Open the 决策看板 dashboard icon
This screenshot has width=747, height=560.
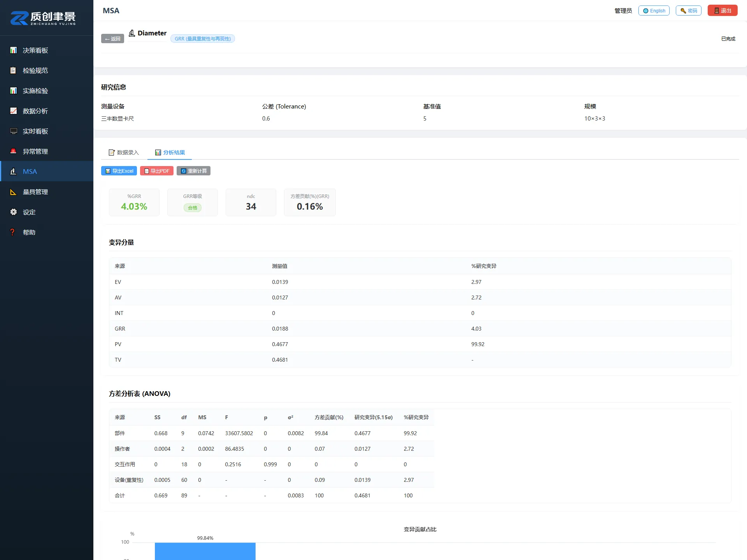tap(13, 50)
